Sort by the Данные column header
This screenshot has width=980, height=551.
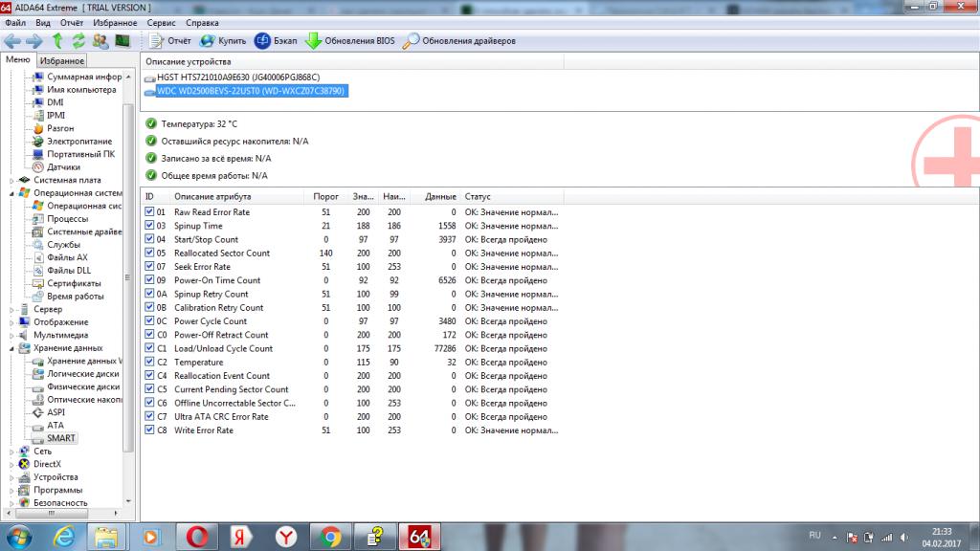point(435,197)
